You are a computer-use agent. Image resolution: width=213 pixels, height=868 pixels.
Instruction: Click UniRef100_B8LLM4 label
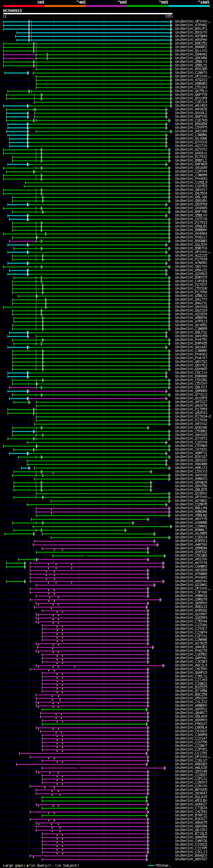point(191,508)
